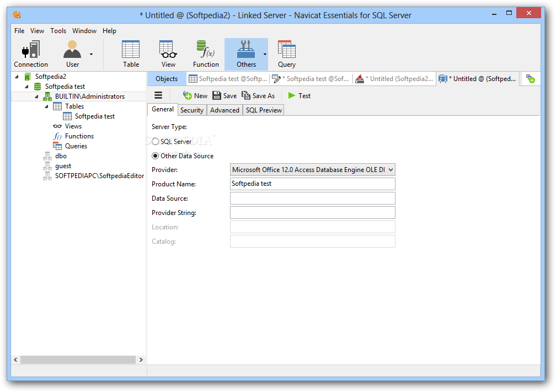Screen dimensions: 556x392
Task: Select the dbo schema
Action: click(x=61, y=156)
